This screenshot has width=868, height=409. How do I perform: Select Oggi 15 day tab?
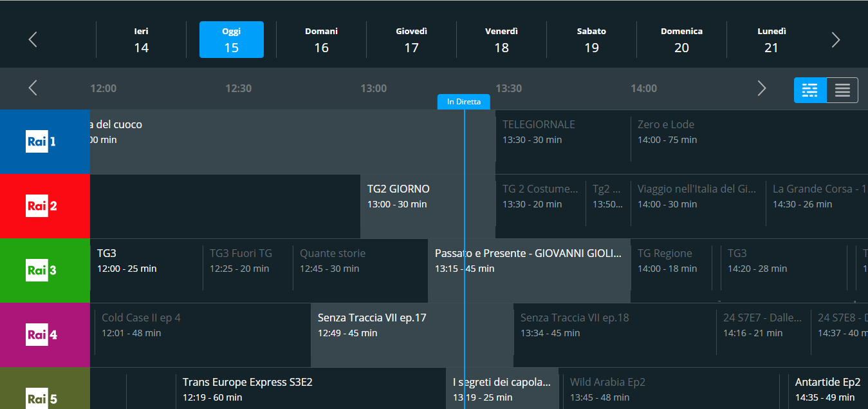click(x=232, y=40)
